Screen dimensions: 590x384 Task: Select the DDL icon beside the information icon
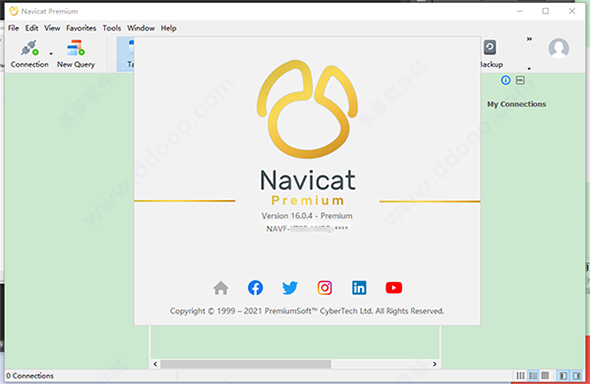[x=520, y=80]
